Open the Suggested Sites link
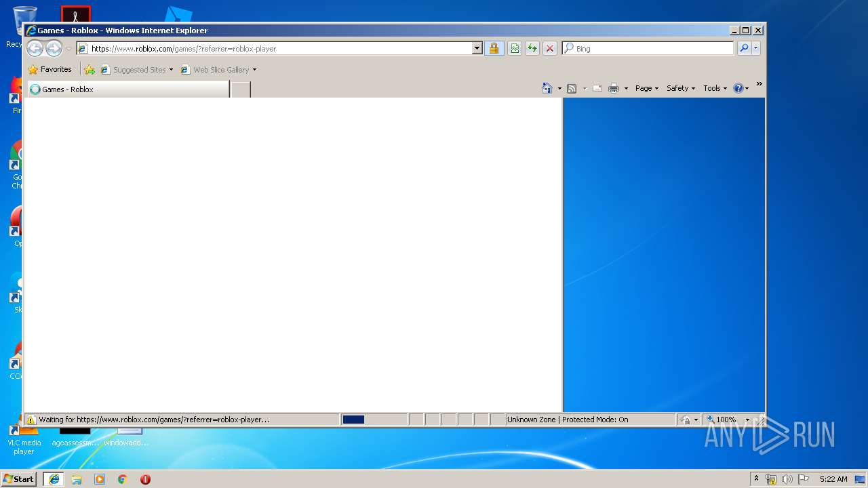Viewport: 868px width, 488px height. [133, 69]
